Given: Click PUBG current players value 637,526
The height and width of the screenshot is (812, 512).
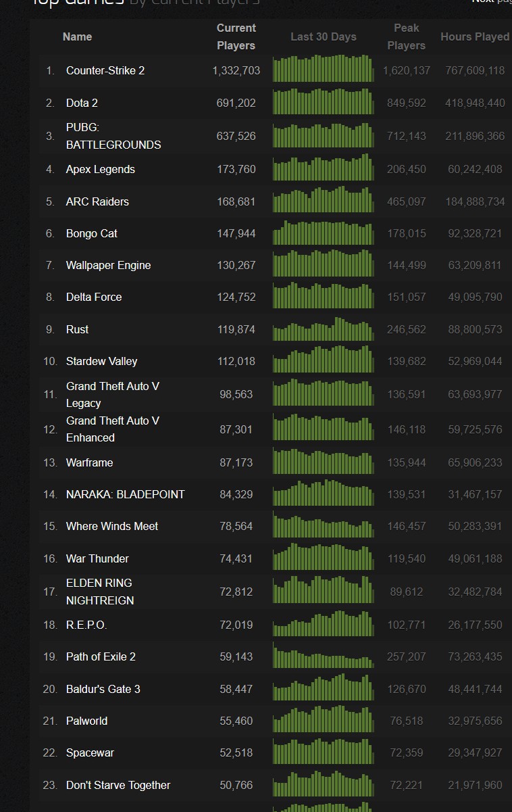Looking at the screenshot, I should click(236, 136).
